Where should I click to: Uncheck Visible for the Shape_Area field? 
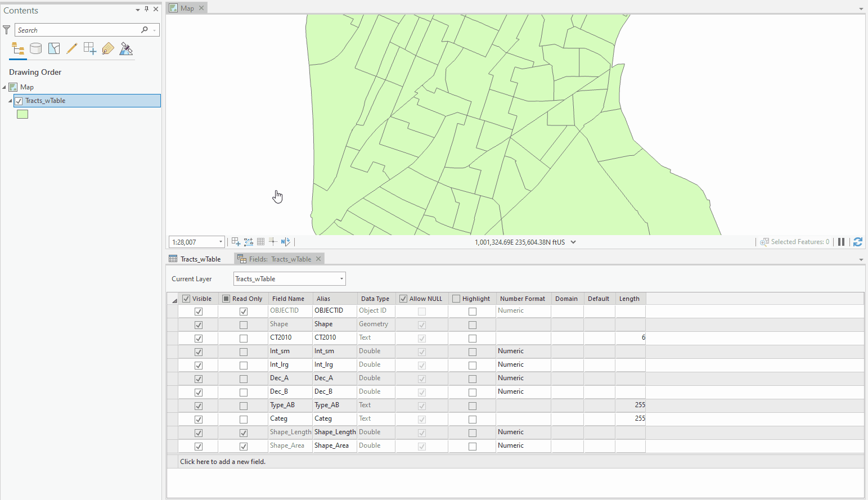point(198,445)
